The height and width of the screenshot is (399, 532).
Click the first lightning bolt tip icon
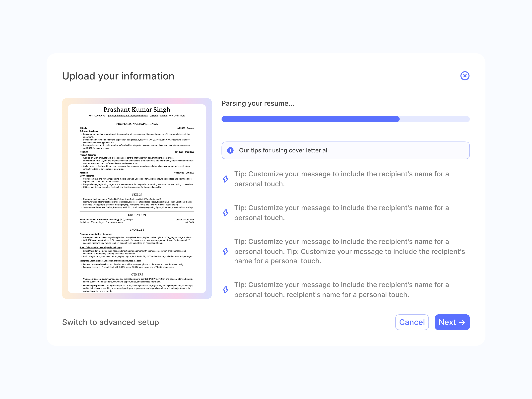click(x=225, y=179)
